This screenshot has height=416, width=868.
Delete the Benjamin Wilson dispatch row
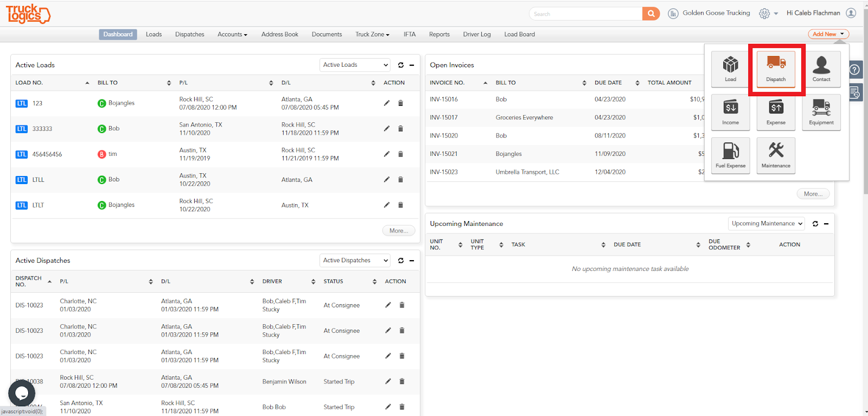(402, 381)
